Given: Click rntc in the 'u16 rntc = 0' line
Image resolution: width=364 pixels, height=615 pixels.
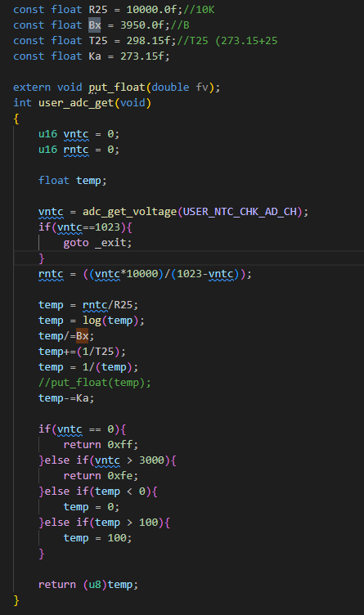Looking at the screenshot, I should 76,150.
